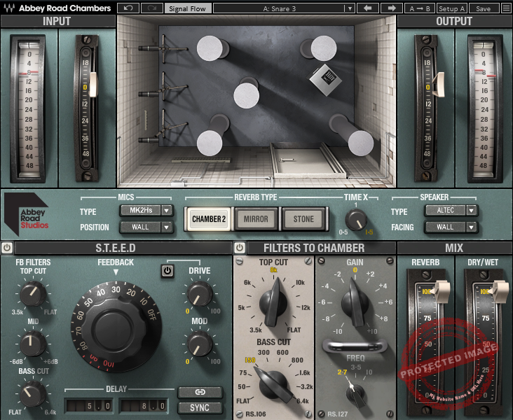The height and width of the screenshot is (420, 513).
Task: Click the Dry/Wet mix fader handle
Action: [x=498, y=291]
